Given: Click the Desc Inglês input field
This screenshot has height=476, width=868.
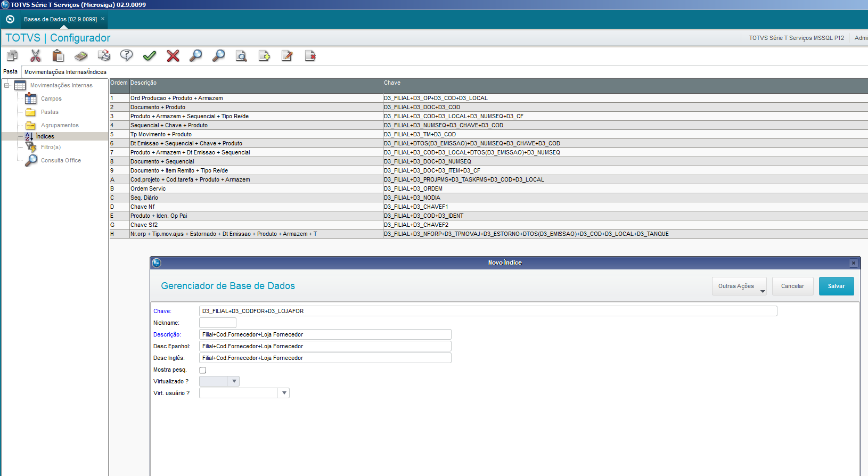Looking at the screenshot, I should tap(325, 358).
